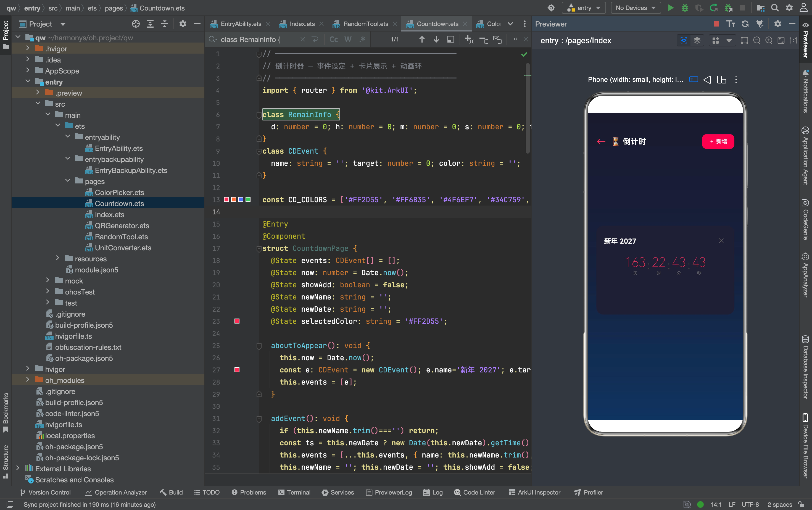The height and width of the screenshot is (510, 812).
Task: Click red #FF2D55 swatch on line 13
Action: (x=226, y=200)
